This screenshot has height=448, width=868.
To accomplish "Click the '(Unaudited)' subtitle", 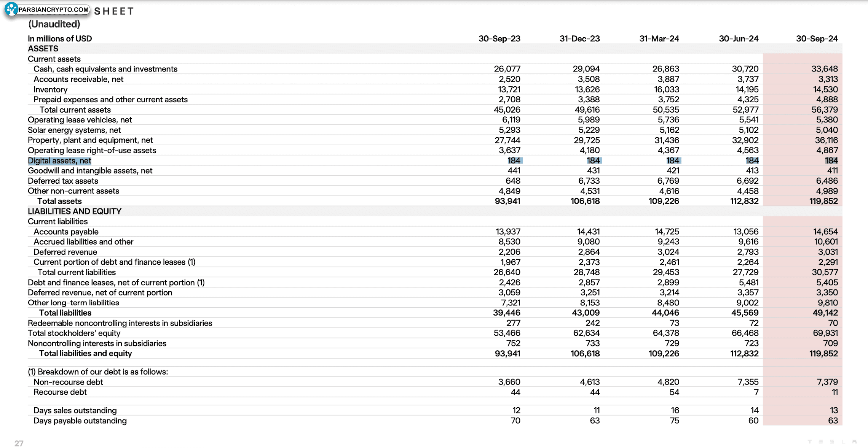I will pos(54,24).
